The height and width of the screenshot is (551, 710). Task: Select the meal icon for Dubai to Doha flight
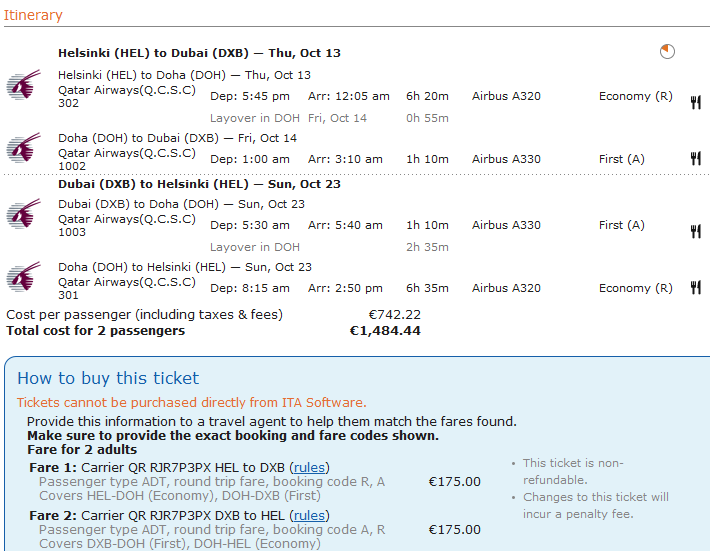point(695,231)
